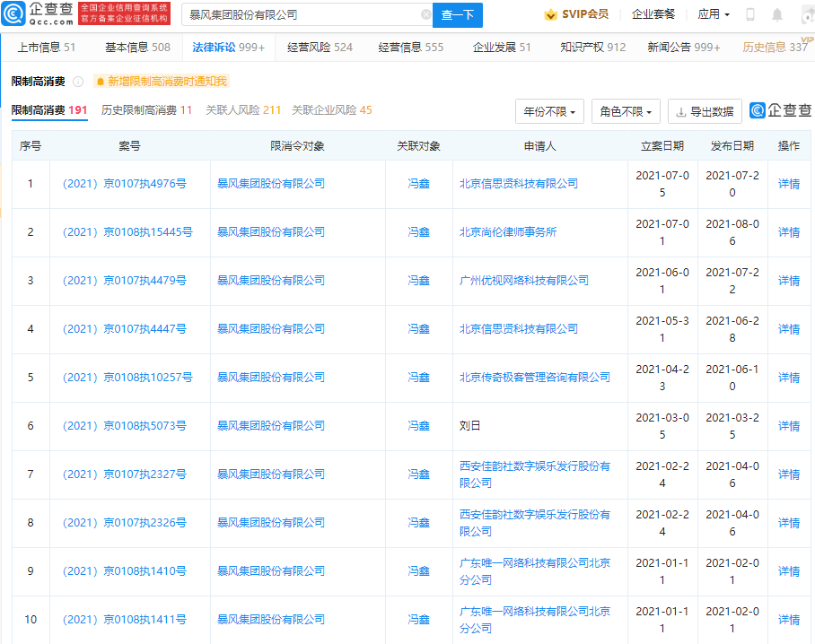Click into the company search input field
This screenshot has width=815, height=644.
(x=301, y=15)
